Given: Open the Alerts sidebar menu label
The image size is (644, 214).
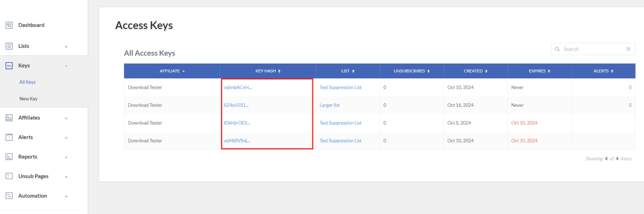Looking at the screenshot, I should pos(26,137).
